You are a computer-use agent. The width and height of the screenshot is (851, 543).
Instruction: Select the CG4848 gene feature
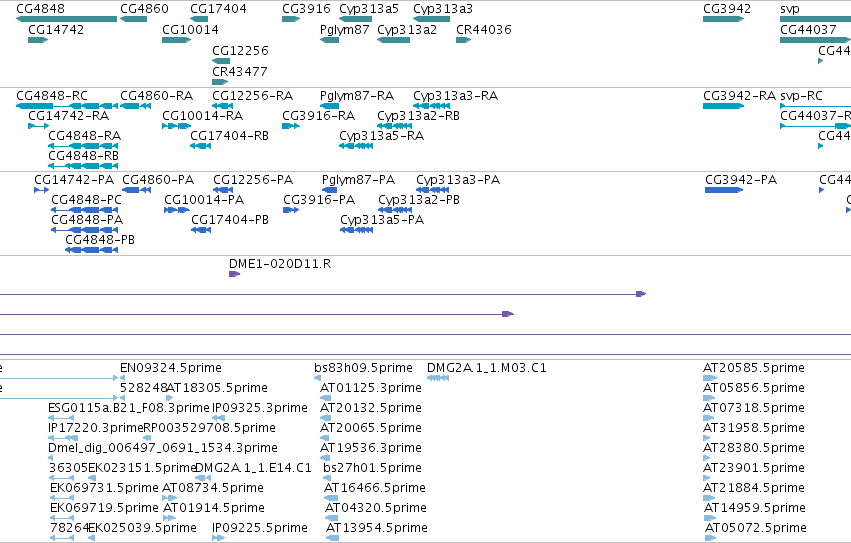pyautogui.click(x=66, y=19)
